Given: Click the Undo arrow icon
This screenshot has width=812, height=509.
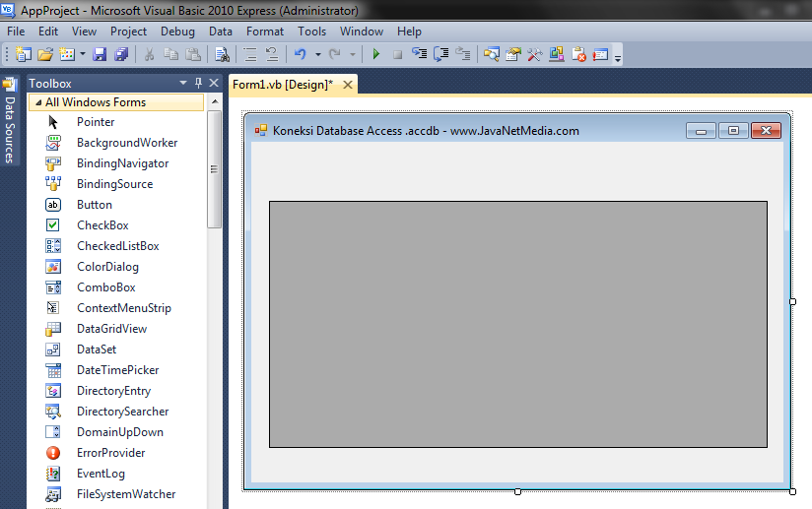Looking at the screenshot, I should 301,54.
